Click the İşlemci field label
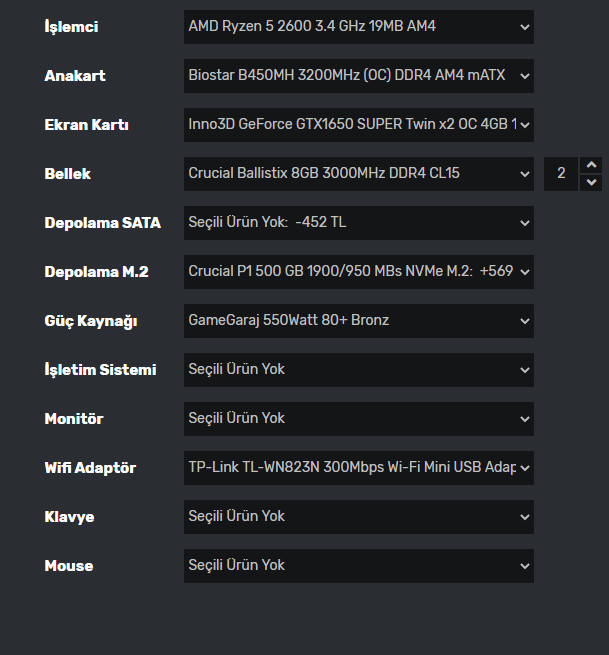 coord(72,27)
